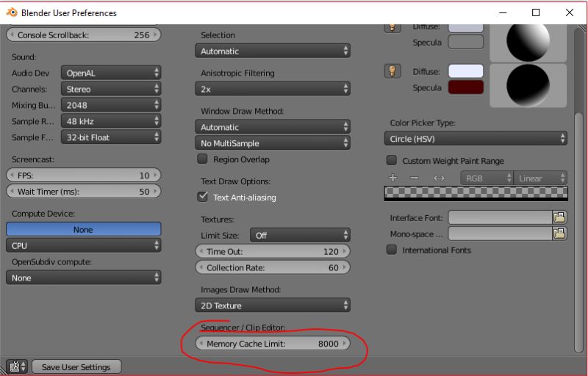Open the RGB color mode dropdown
The image size is (588, 376).
(x=487, y=178)
